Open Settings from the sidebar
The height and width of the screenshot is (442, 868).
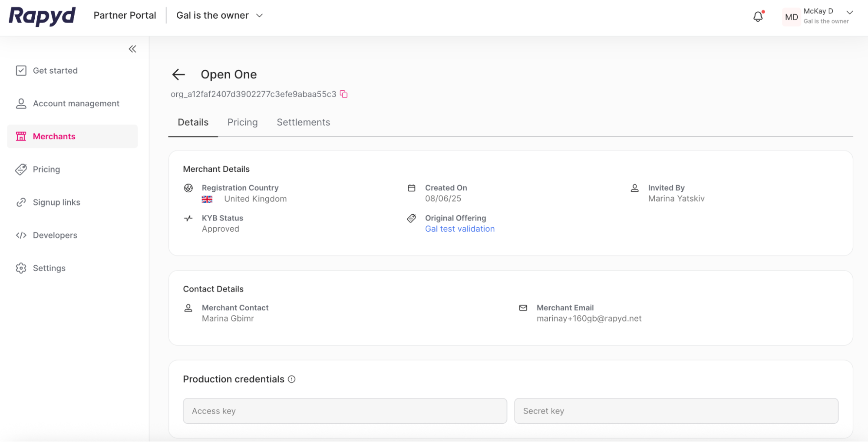coord(49,268)
